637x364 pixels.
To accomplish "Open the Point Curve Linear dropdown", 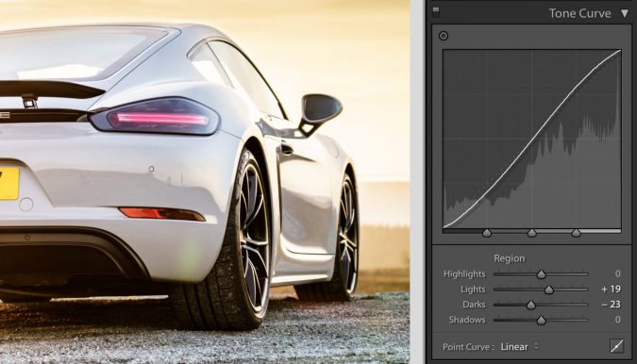I will click(x=519, y=347).
